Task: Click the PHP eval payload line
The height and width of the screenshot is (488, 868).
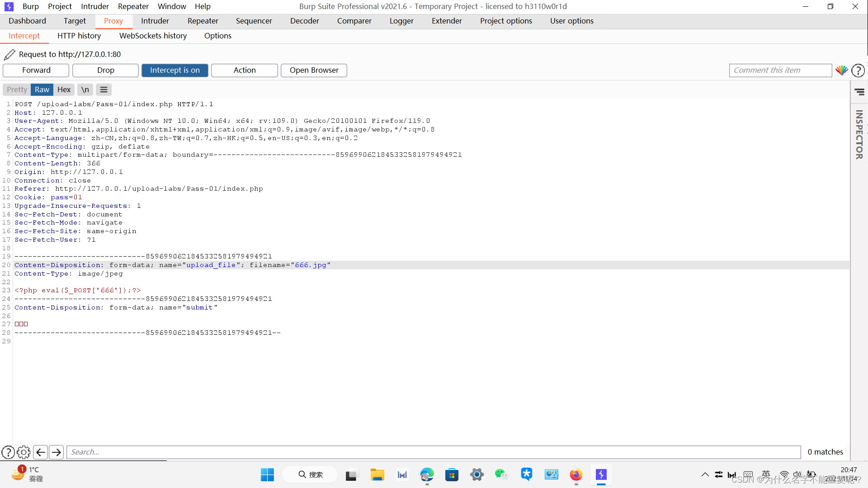Action: click(x=78, y=291)
